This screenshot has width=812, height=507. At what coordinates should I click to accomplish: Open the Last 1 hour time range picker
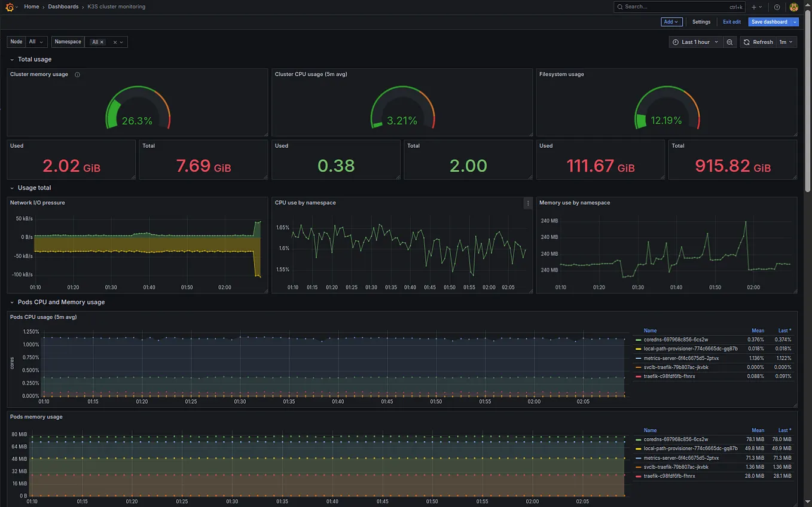(x=695, y=42)
